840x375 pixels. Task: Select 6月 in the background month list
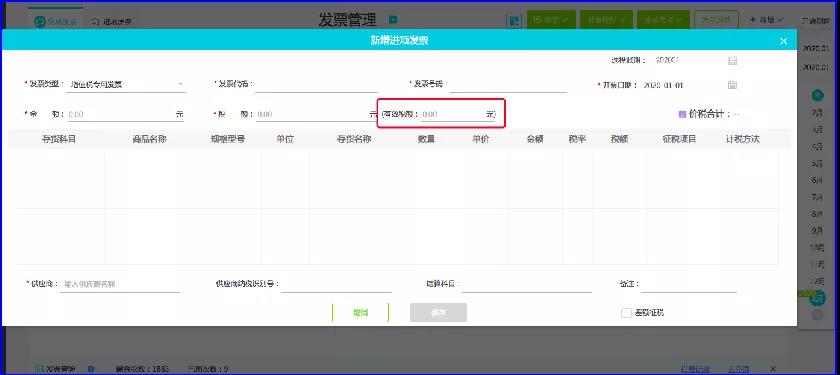(x=818, y=180)
